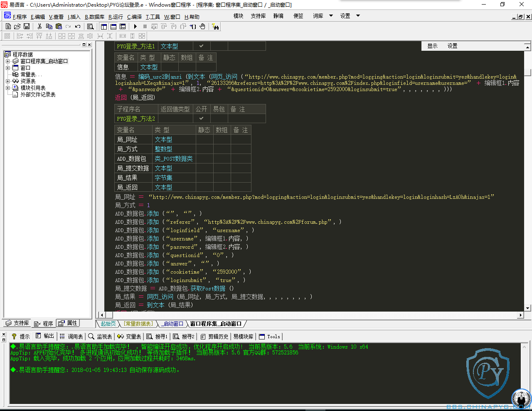Expand 窗口程序集_启动窗口 tree node
This screenshot has width=532, height=411.
[7, 61]
